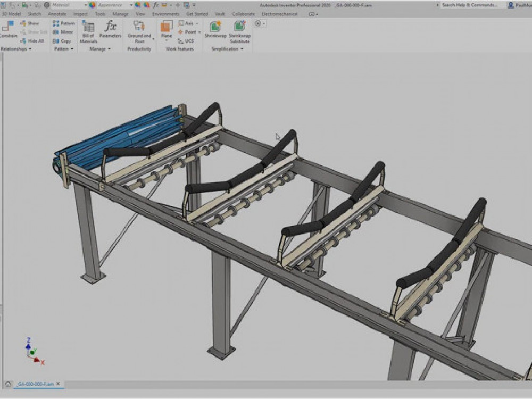Click Show relationships
The height and width of the screenshot is (399, 532).
tap(30, 23)
